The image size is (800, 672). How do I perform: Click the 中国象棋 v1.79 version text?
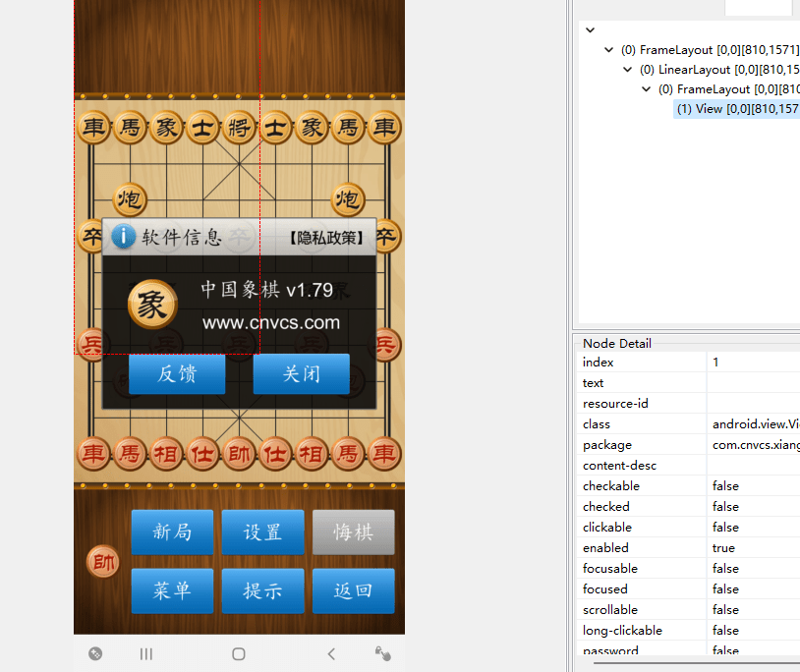267,290
